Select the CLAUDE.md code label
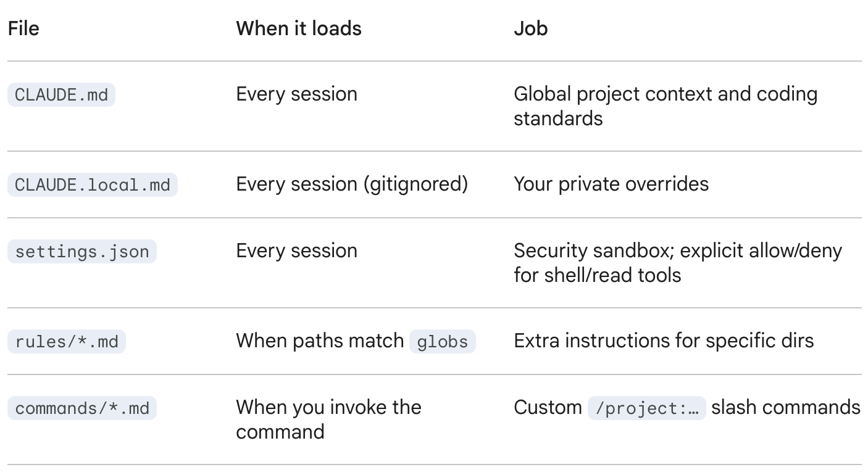Screen dimensions: 868x475 pyautogui.click(x=61, y=95)
